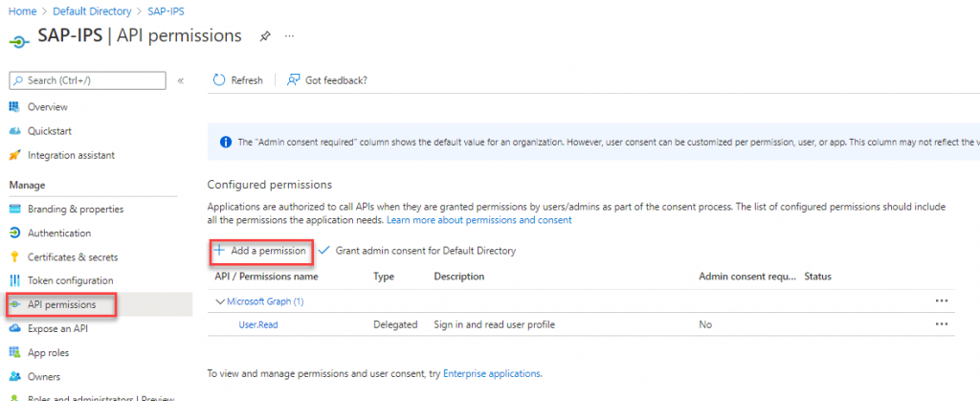980x401 pixels.
Task: Click the API / Permissions name column header
Action: tap(266, 276)
